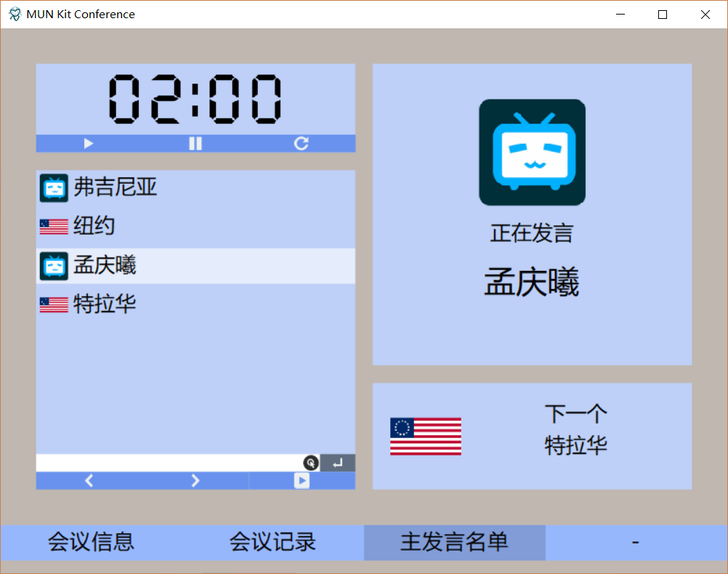Click the small play icon below the speaker list

click(x=302, y=480)
